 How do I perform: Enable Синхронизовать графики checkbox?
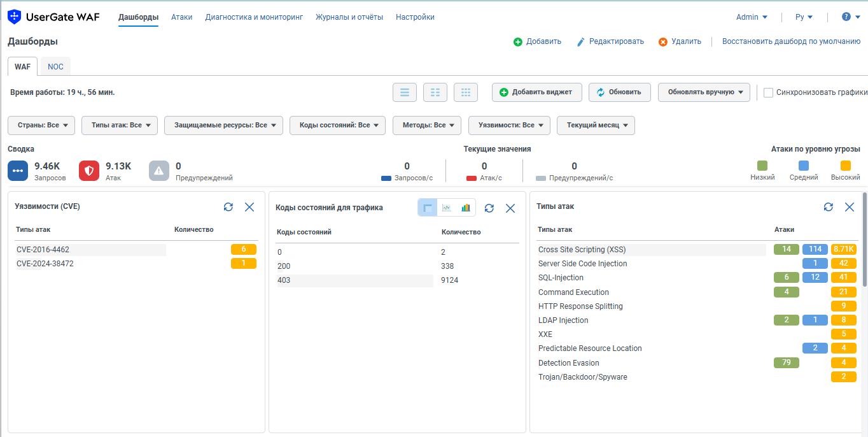tap(769, 92)
